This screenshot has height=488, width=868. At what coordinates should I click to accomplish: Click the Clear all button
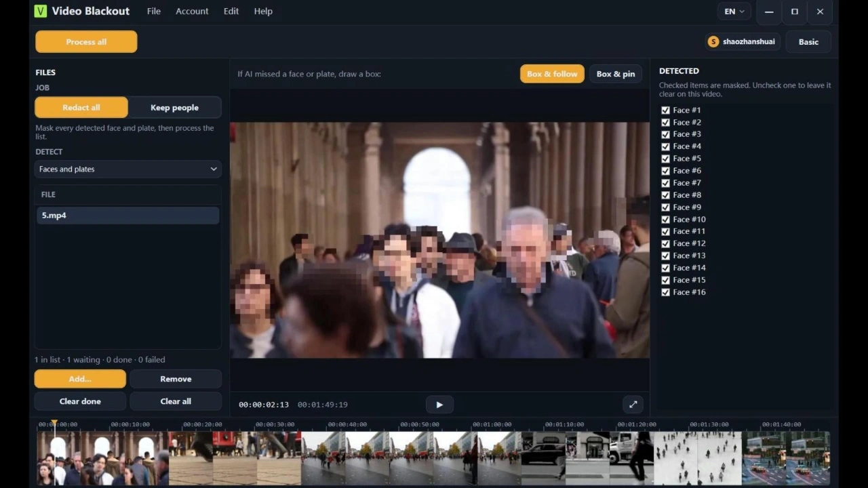pos(176,401)
